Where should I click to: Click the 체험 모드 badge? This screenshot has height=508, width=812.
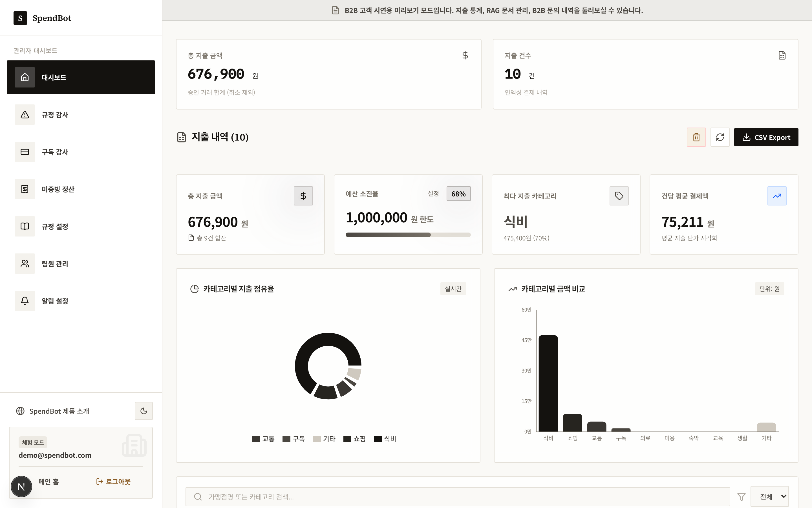tap(33, 443)
